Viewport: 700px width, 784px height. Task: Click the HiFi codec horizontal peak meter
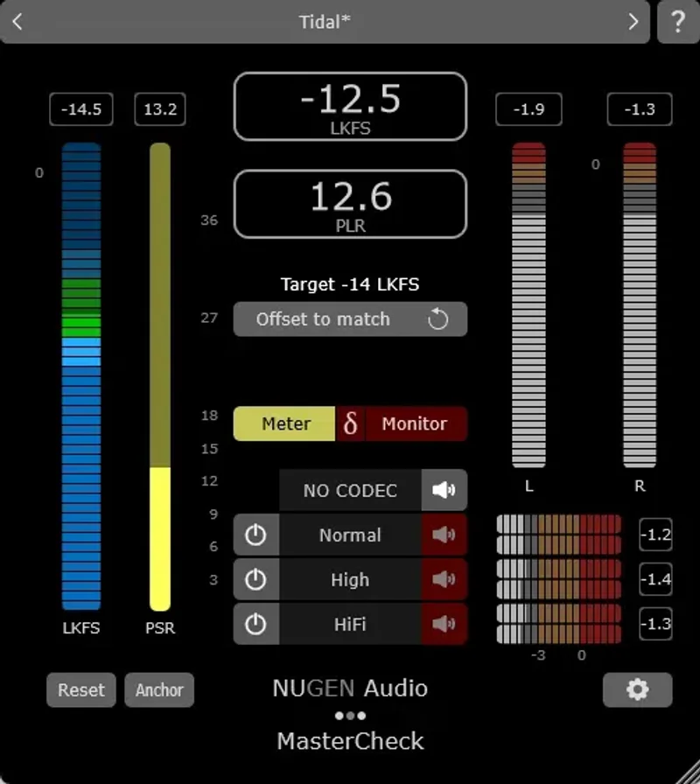(x=559, y=624)
